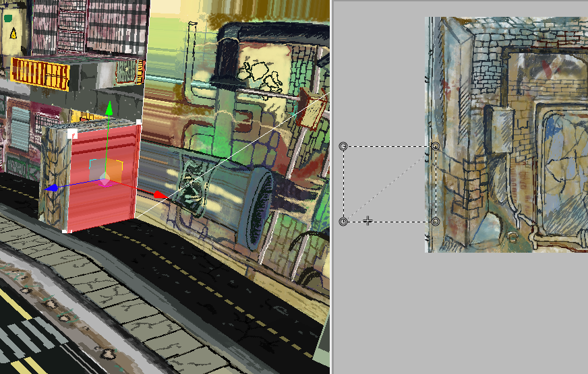Click the bottom-right UV handle circle on the texture
588x374 pixels.
click(x=435, y=222)
